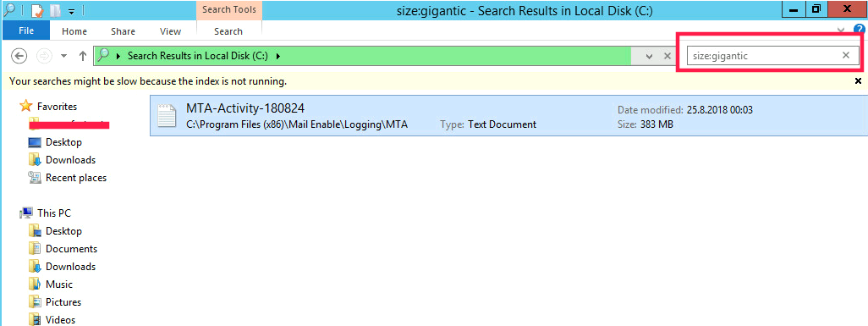This screenshot has height=326, width=868.
Task: Collapse the ribbon with the chevron
Action: tap(842, 30)
